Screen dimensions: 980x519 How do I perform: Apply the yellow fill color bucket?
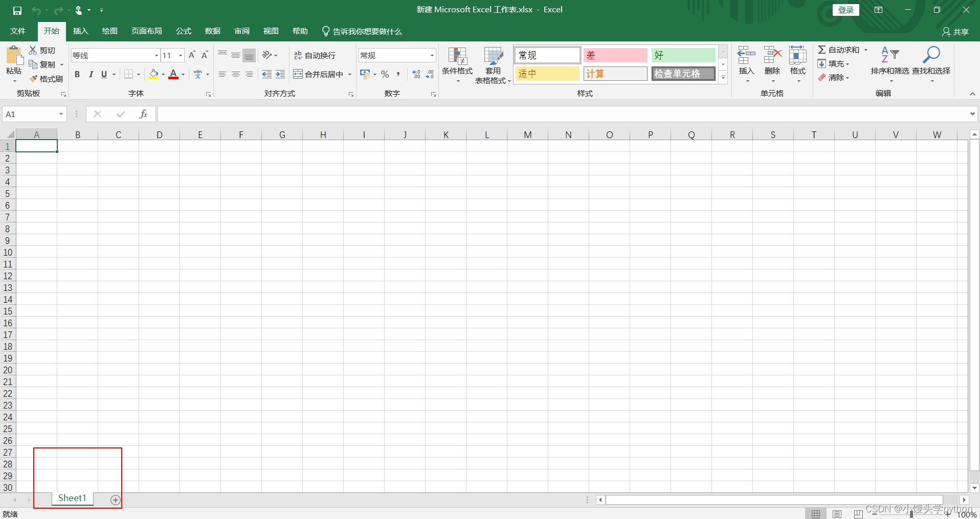(153, 74)
